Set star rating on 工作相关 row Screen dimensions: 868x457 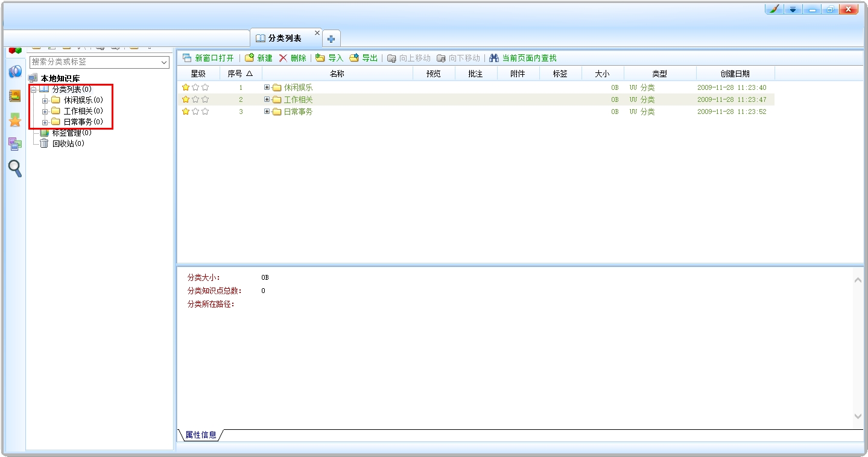(195, 99)
